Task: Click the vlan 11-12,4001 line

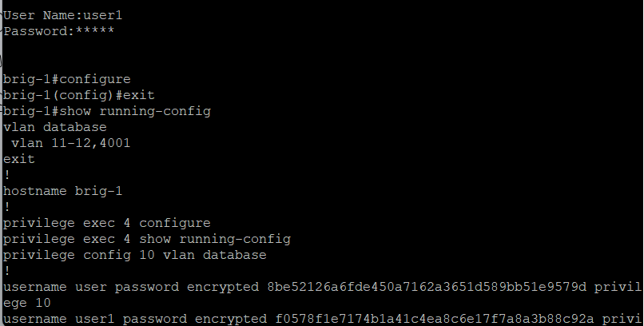Action: click(70, 143)
